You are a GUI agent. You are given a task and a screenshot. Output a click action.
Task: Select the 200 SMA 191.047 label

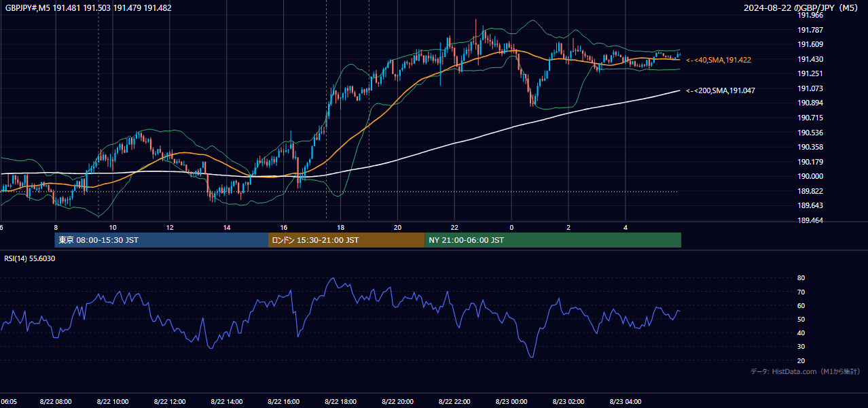point(721,90)
